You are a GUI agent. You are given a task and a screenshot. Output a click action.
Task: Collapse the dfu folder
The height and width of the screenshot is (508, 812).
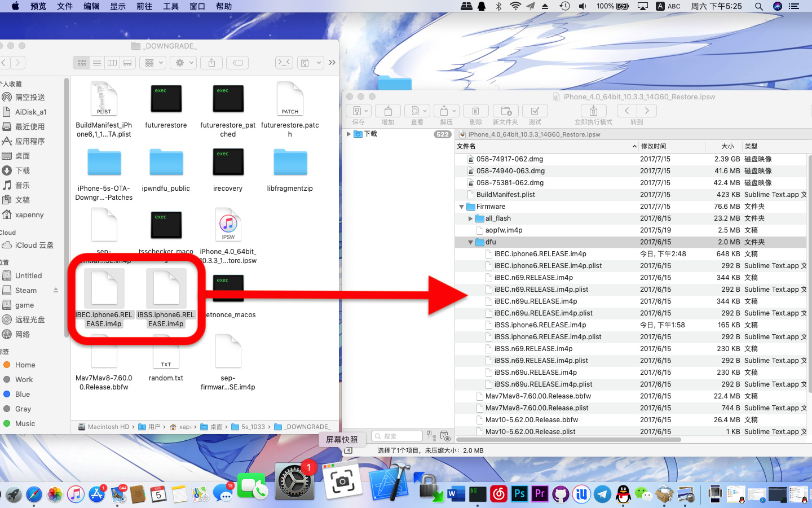470,242
